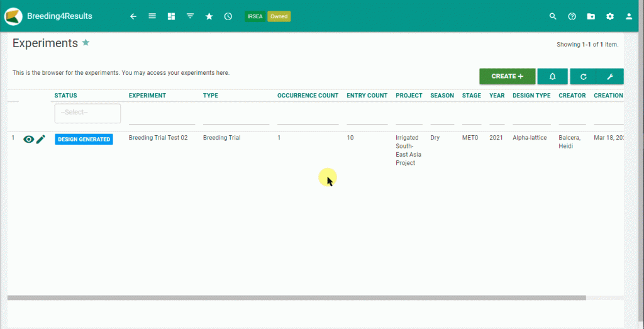Click the IRSEA program badge
Image resolution: width=644 pixels, height=329 pixels.
255,16
